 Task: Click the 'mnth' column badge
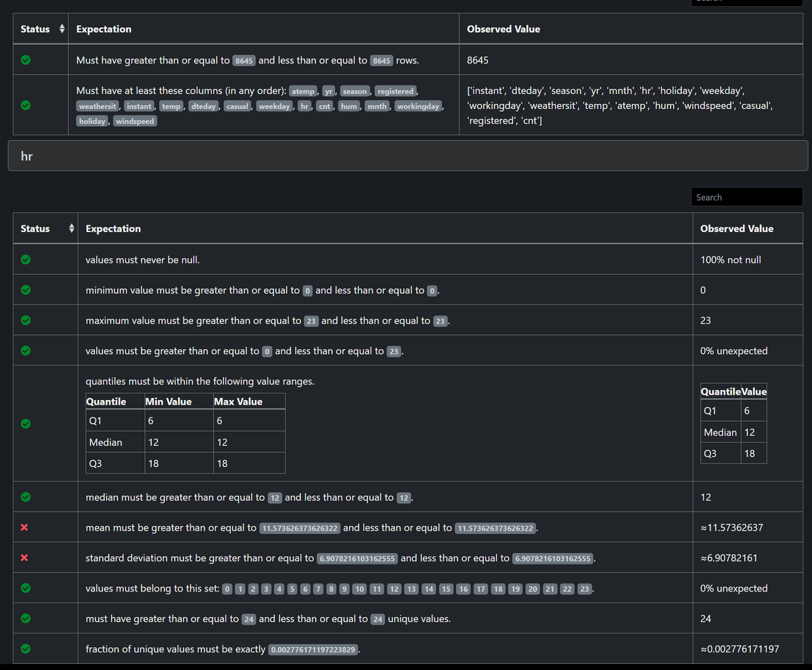[x=378, y=106]
